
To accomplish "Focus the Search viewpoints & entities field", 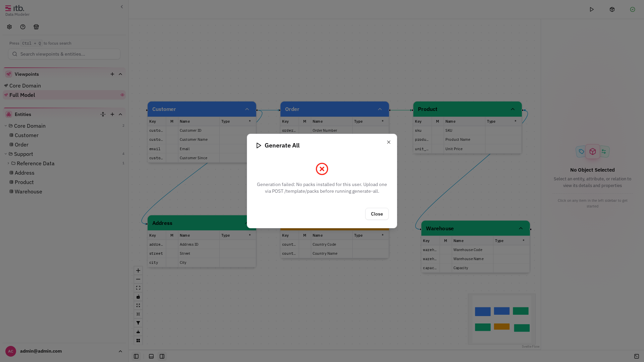I will (x=64, y=54).
